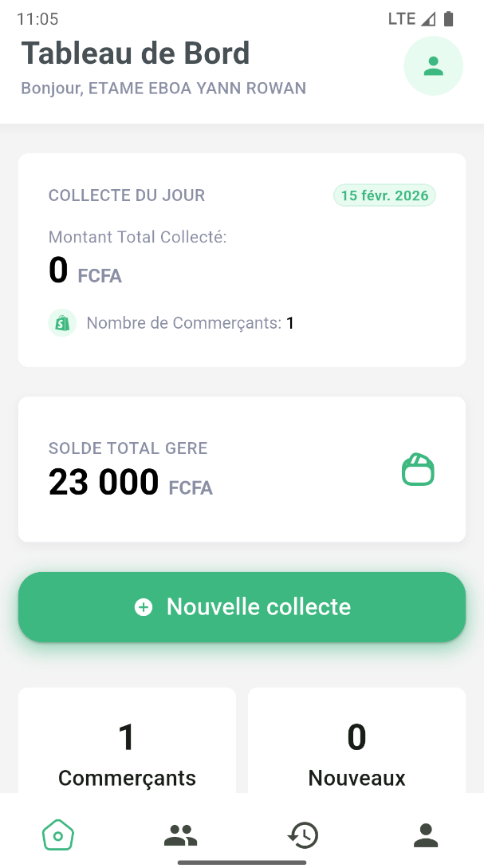This screenshot has height=868, width=484.
Task: Open the profile avatar at top right
Action: [x=433, y=65]
